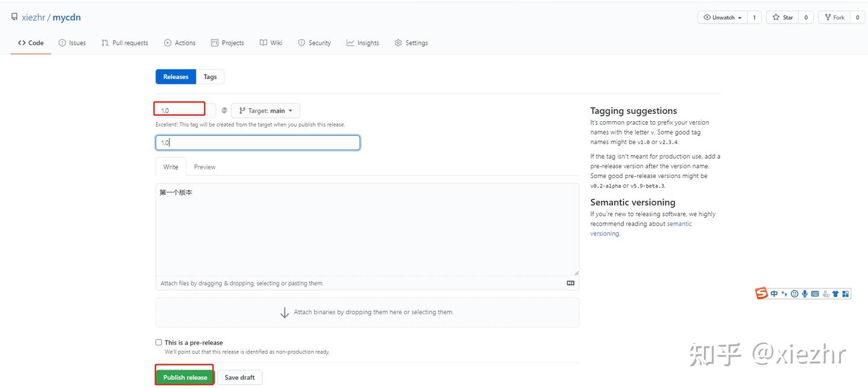Open the 'Target: main' branch dropdown
This screenshot has width=868, height=389.
265,110
